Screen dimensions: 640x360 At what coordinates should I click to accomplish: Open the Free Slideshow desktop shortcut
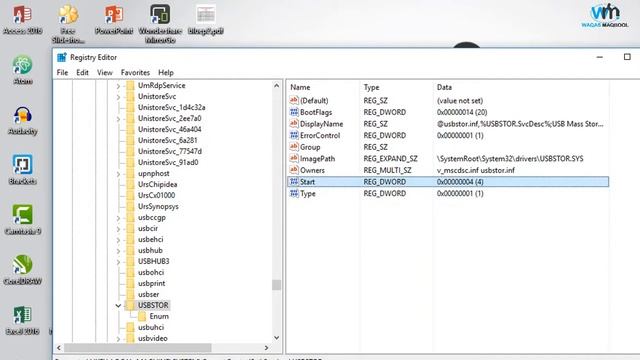(x=68, y=23)
